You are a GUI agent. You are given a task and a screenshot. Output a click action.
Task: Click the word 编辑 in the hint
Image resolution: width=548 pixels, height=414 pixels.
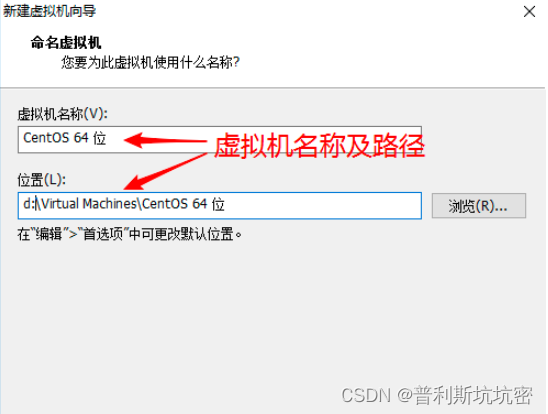coord(49,234)
